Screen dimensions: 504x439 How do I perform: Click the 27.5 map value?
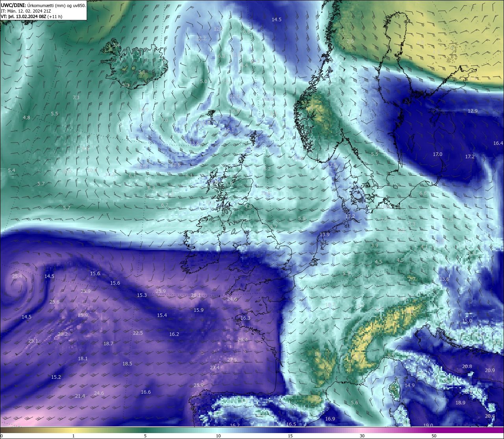[232, 359]
